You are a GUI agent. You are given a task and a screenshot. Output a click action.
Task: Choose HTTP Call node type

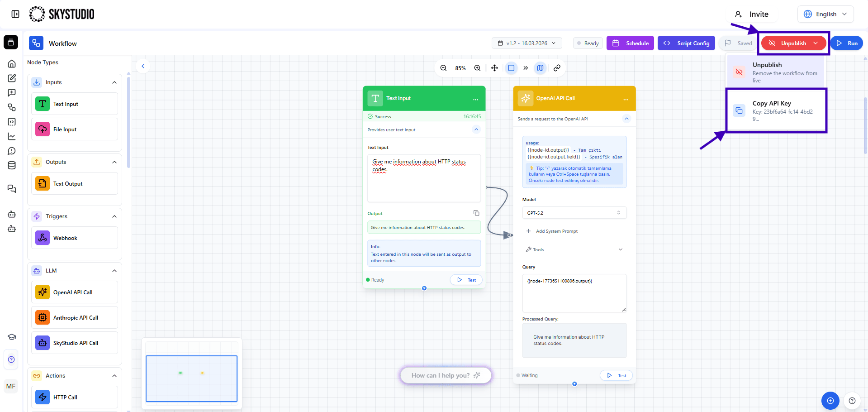pyautogui.click(x=75, y=398)
